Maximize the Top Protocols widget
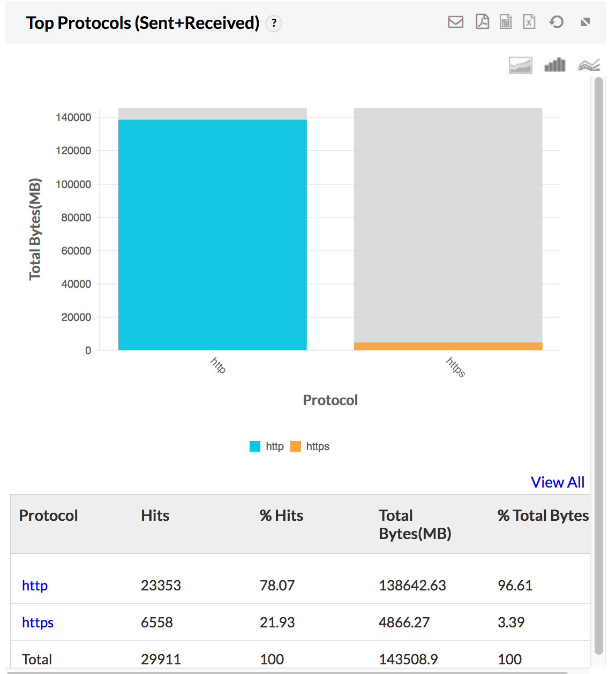 (585, 22)
